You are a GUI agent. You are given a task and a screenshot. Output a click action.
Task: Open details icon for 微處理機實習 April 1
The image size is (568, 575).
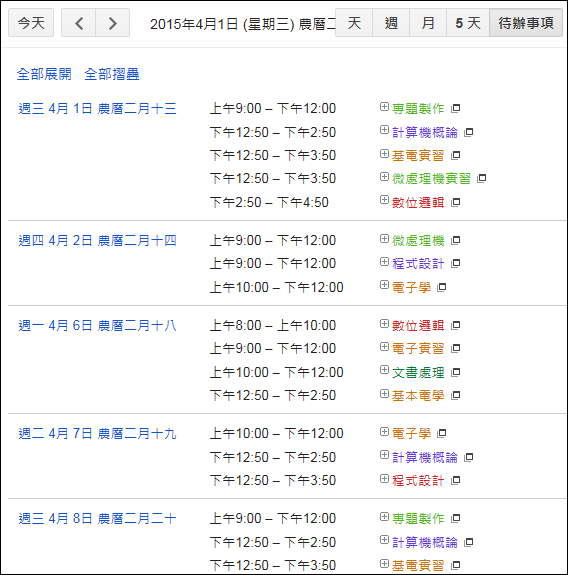tap(481, 178)
